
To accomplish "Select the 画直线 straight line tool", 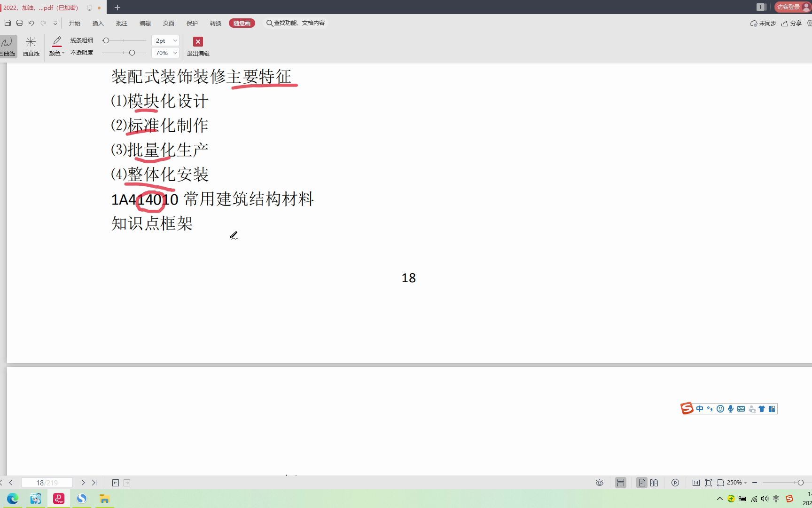I will [31, 47].
